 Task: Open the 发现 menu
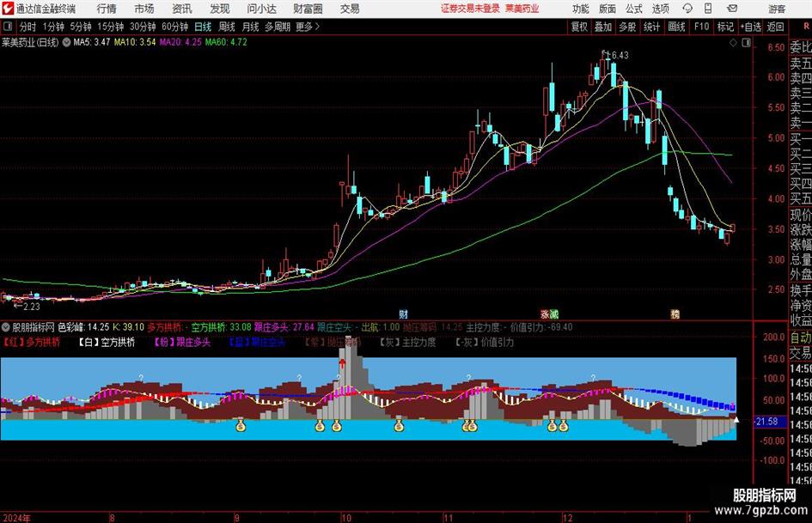coord(220,9)
